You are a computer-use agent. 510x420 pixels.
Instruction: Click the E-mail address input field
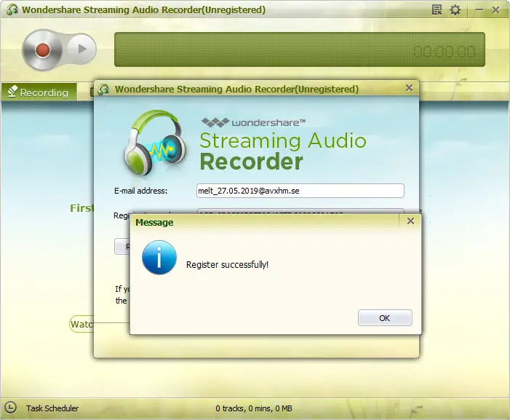pos(300,191)
